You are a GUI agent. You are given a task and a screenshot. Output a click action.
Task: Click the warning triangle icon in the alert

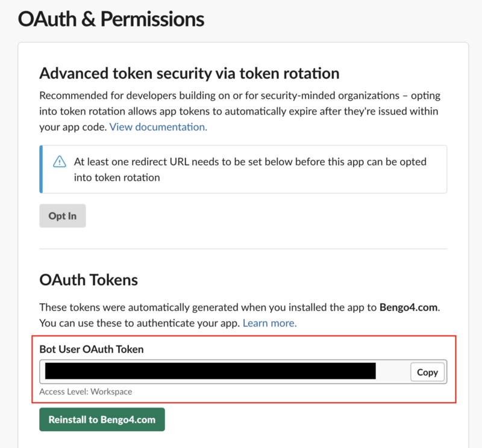click(59, 162)
